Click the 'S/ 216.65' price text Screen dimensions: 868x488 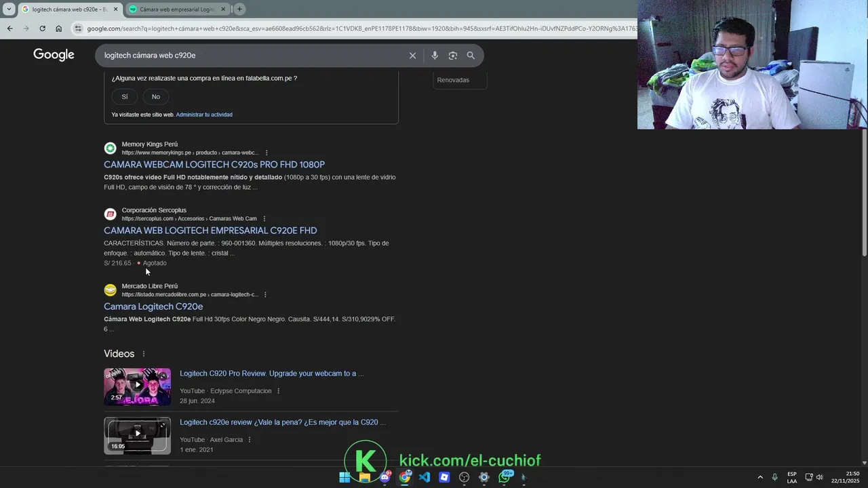click(117, 263)
